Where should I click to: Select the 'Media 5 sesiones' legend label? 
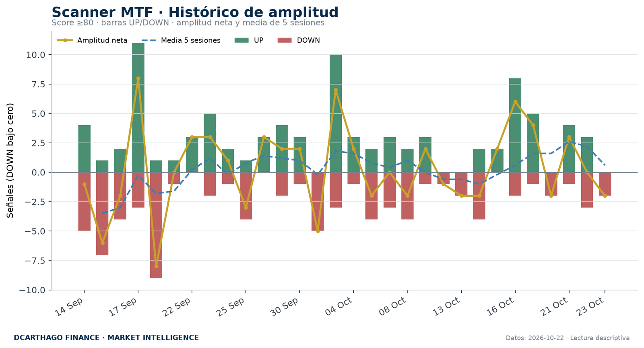(190, 40)
